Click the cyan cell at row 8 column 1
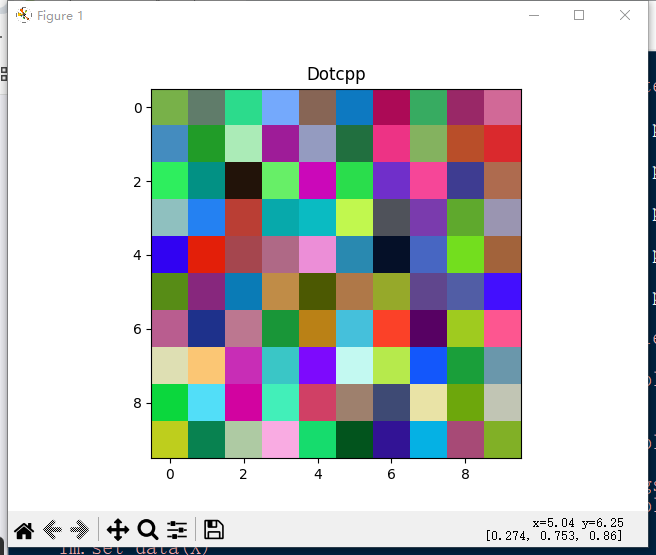 click(x=207, y=402)
